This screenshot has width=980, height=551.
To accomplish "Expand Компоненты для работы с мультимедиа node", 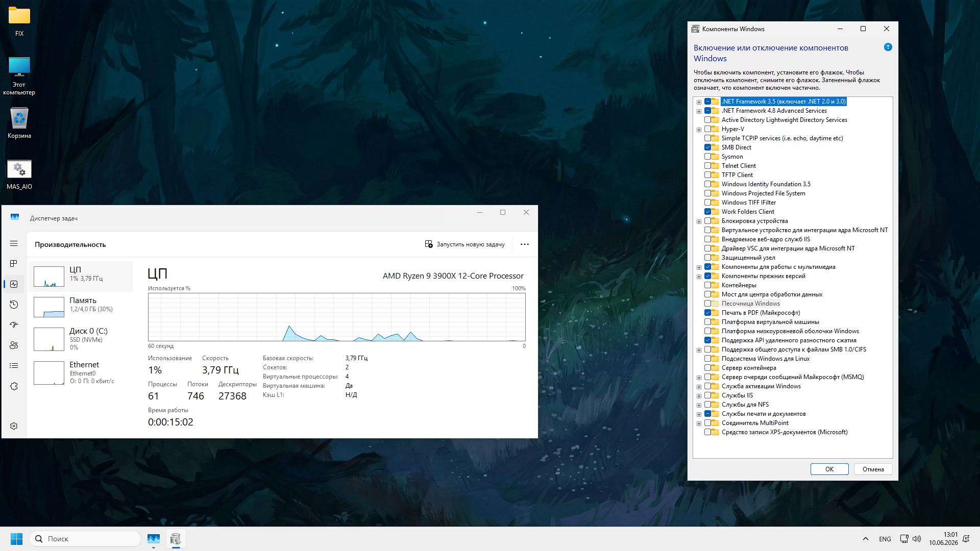I will coord(699,267).
